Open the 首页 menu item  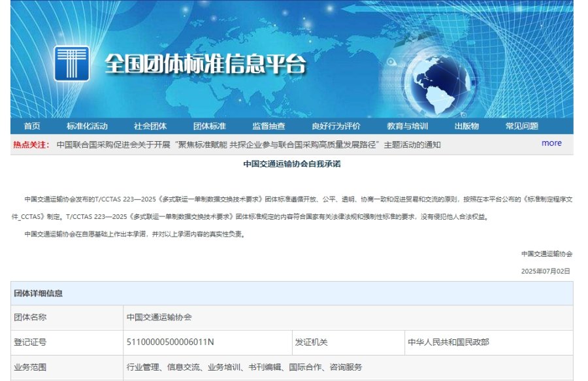tap(32, 126)
